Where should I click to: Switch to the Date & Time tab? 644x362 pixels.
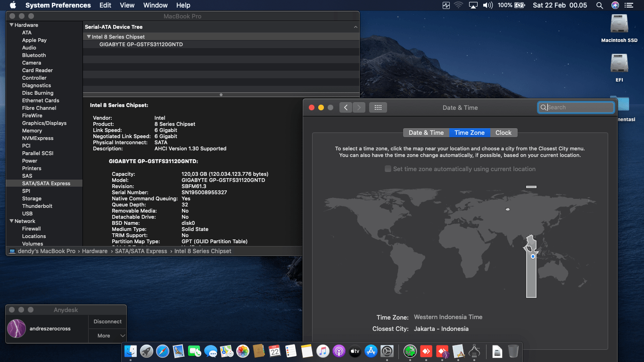(426, 132)
